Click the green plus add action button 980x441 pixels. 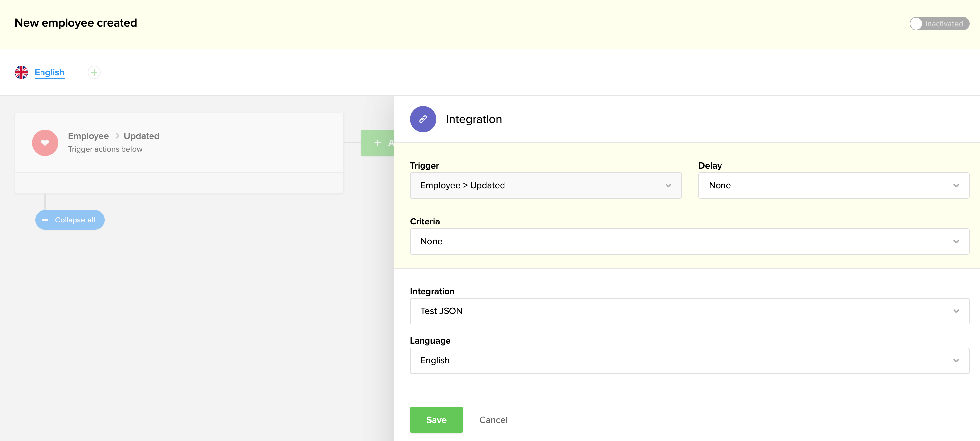[377, 143]
